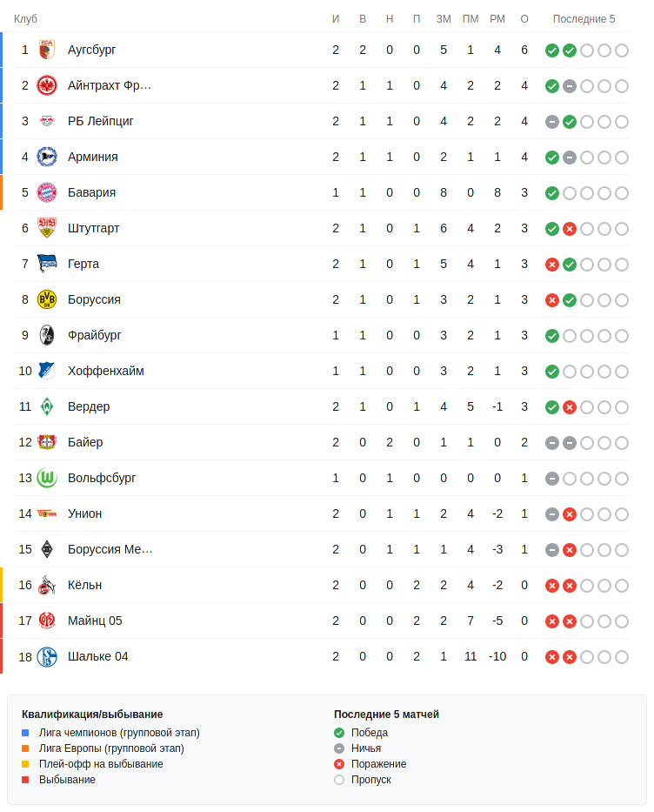Click the Mainz 05 club logo
The image size is (654, 812).
point(47,621)
